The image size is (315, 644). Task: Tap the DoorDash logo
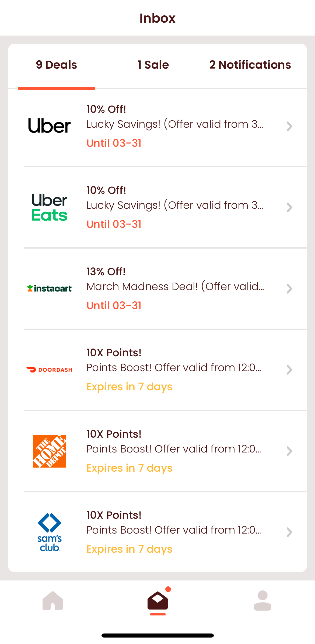(x=49, y=370)
